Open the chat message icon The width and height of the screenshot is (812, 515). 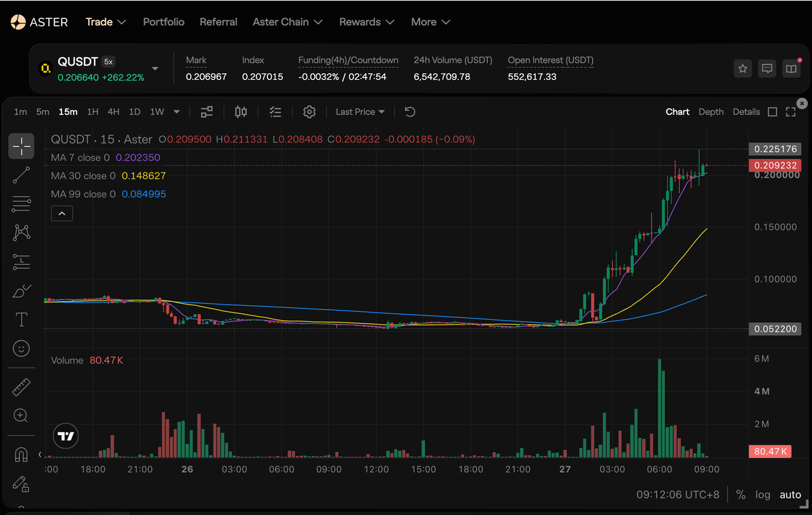click(767, 68)
